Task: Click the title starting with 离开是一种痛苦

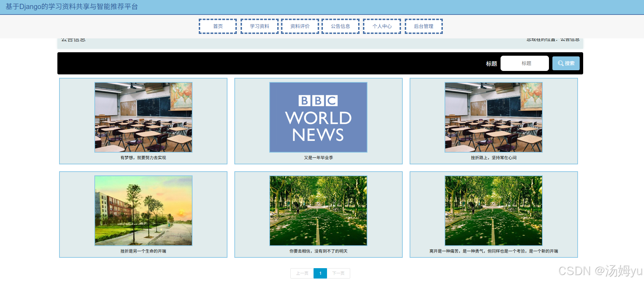Action: [x=494, y=251]
